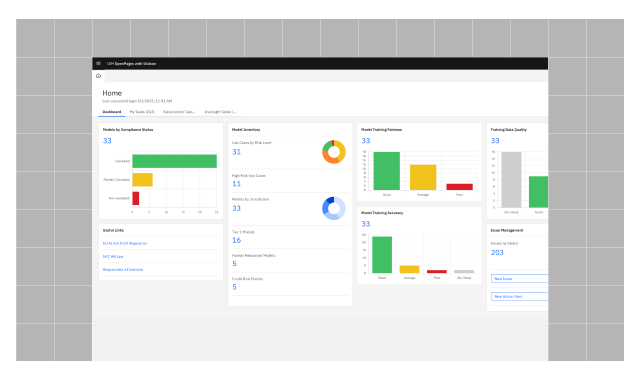The height and width of the screenshot is (380, 640).
Task: Click the red Non-compliant bar
Action: (136, 198)
